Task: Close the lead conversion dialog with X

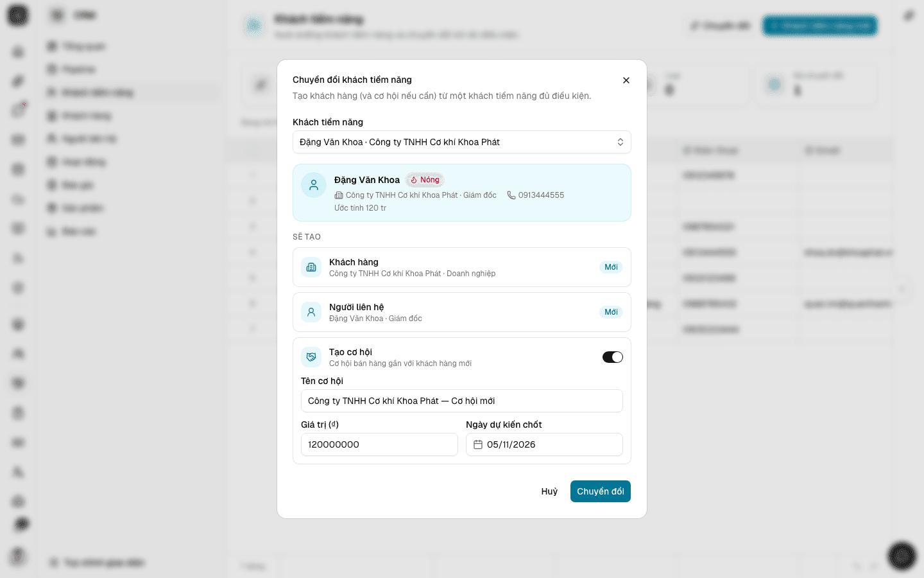Action: [626, 80]
